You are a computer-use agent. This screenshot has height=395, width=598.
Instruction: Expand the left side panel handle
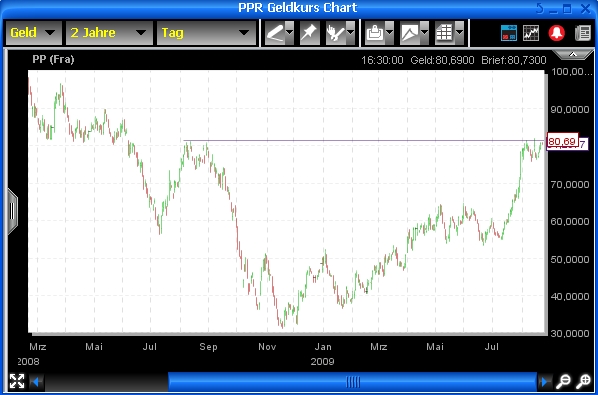13,212
